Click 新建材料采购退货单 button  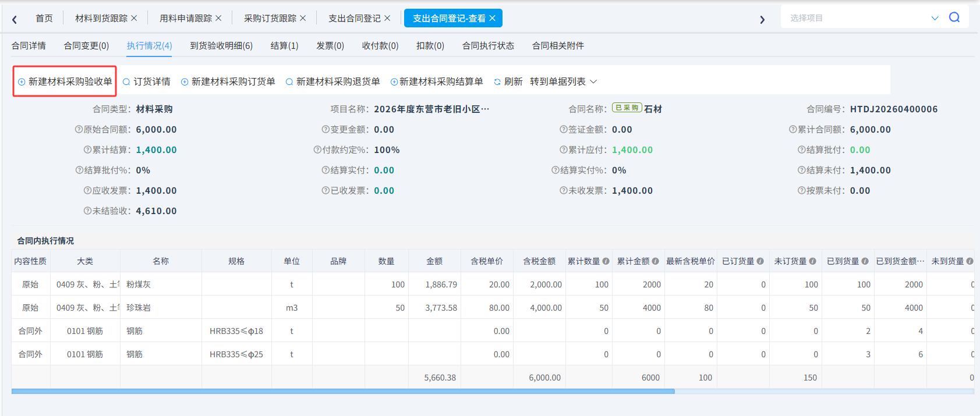pyautogui.click(x=333, y=81)
